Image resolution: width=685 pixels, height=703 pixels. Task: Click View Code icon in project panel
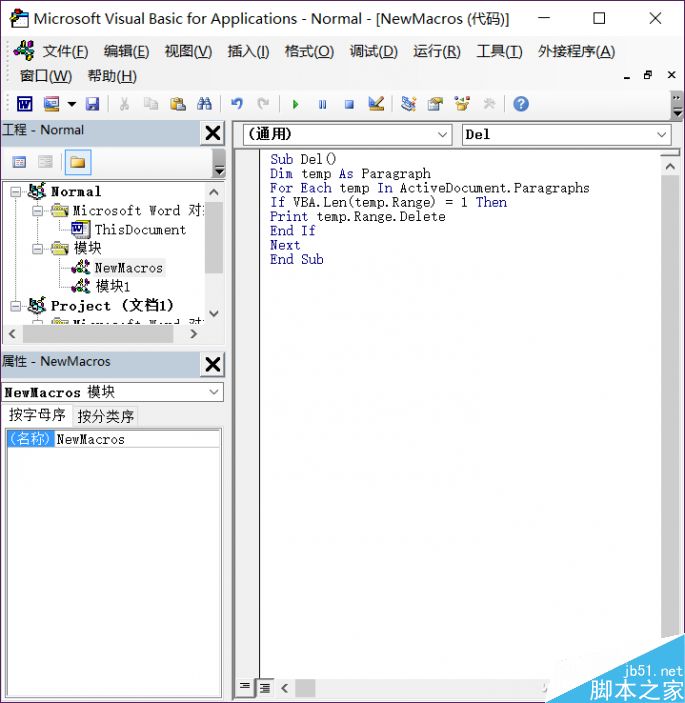pyautogui.click(x=19, y=162)
